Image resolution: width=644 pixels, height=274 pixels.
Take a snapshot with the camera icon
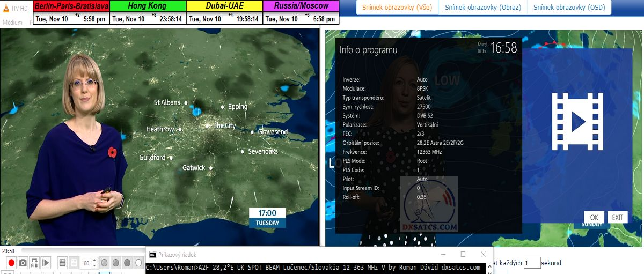[23, 263]
